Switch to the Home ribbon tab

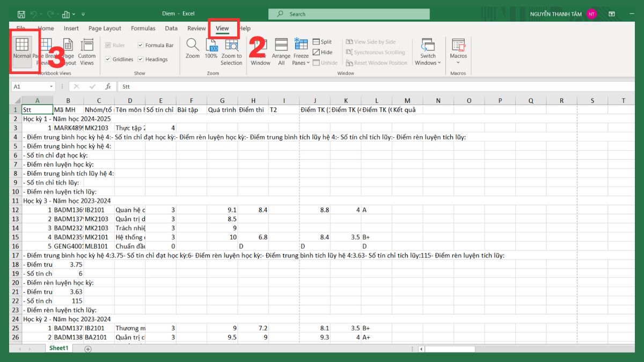click(46, 28)
